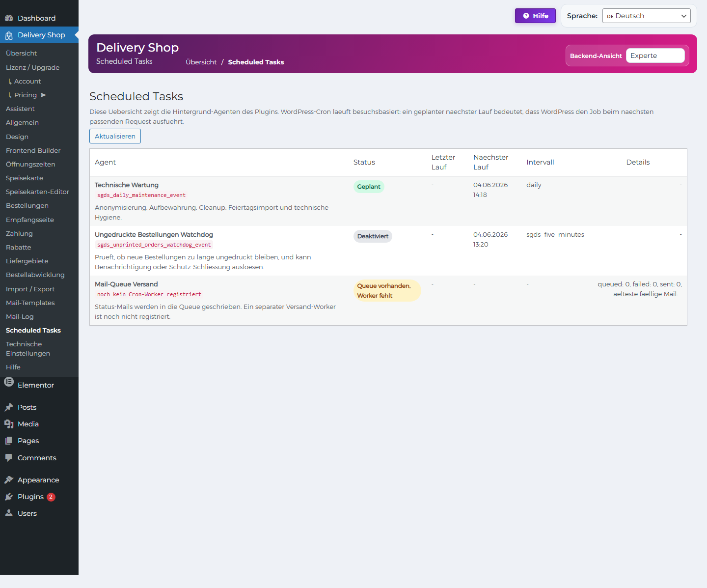Screen dimensions: 707x588
Task: Open the Dashboard menu item
Action: (39, 18)
